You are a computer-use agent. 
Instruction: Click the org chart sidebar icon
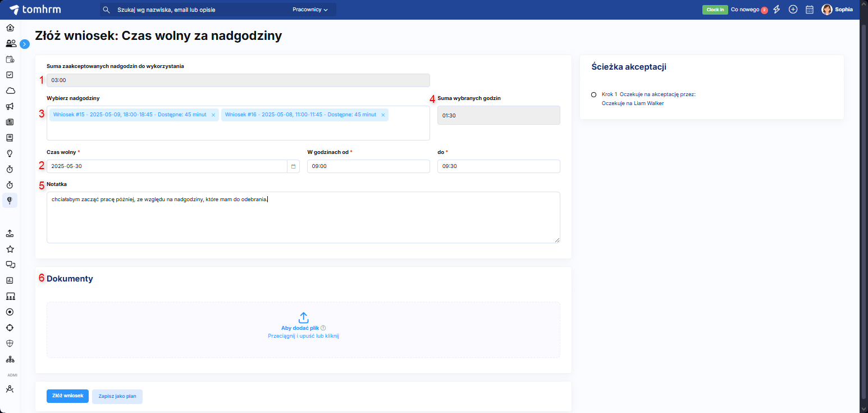tap(10, 359)
